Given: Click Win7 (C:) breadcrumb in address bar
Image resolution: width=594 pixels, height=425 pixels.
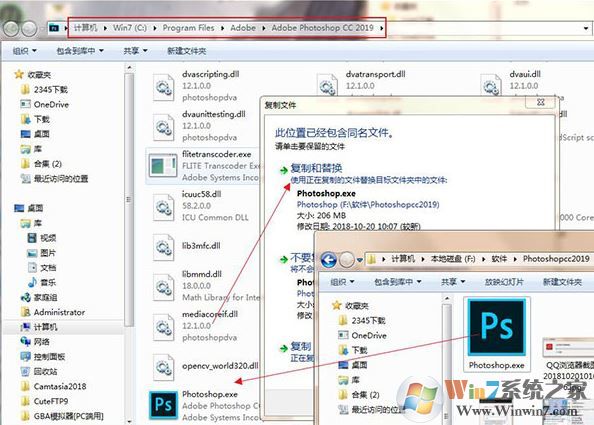Looking at the screenshot, I should tap(130, 28).
